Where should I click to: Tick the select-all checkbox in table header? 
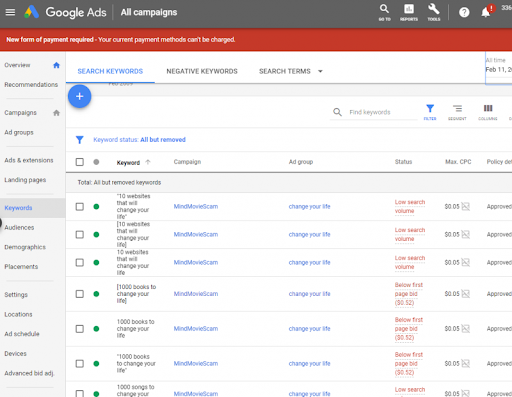pos(80,162)
